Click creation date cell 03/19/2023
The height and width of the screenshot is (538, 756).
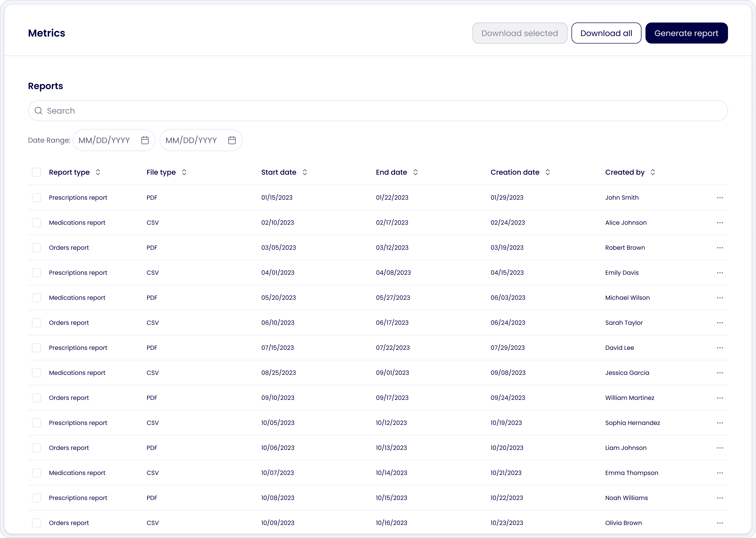(507, 248)
